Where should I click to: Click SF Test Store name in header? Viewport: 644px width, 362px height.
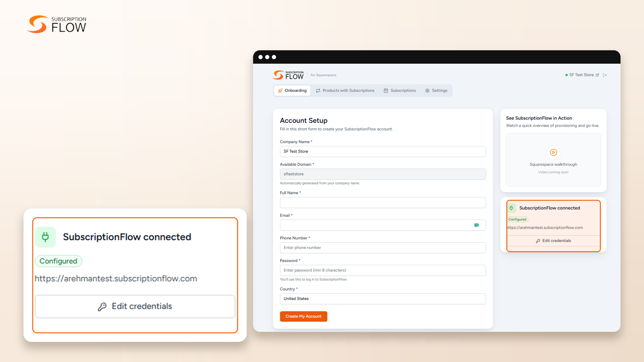[581, 75]
